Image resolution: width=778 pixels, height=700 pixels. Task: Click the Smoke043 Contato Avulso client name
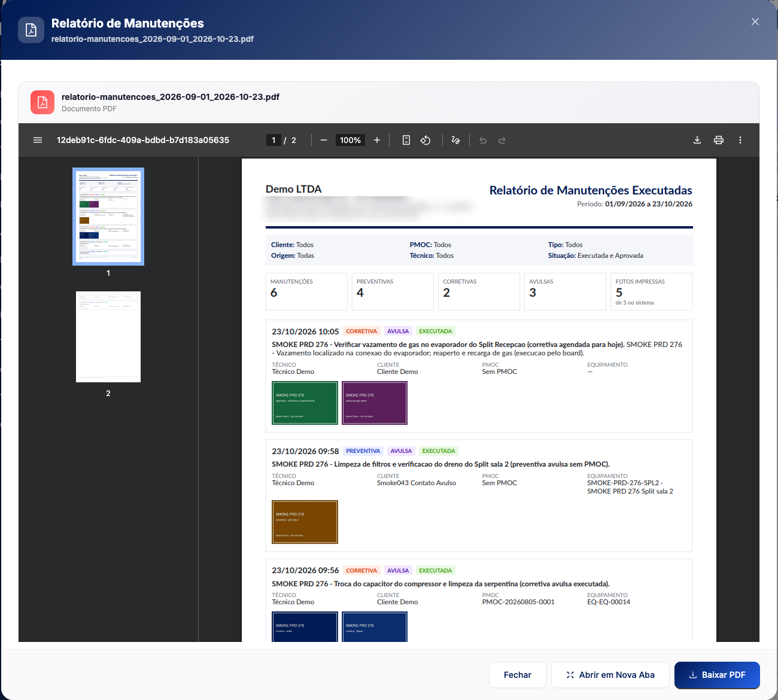(417, 483)
